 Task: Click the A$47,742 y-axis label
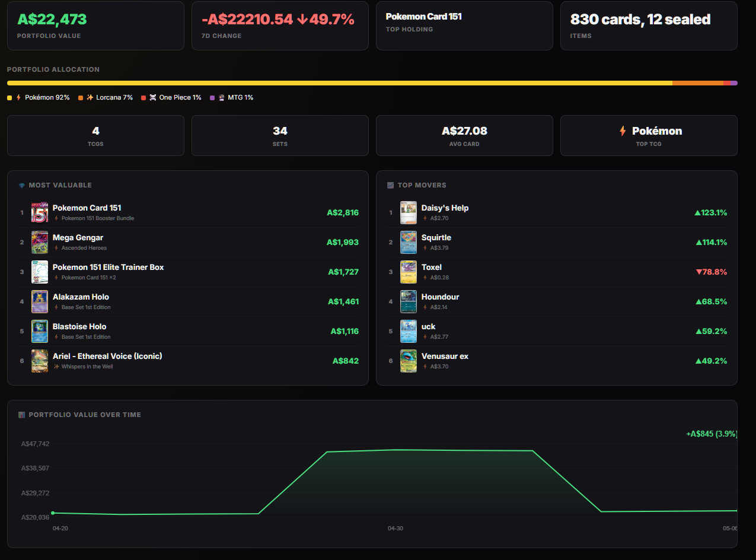click(x=36, y=444)
